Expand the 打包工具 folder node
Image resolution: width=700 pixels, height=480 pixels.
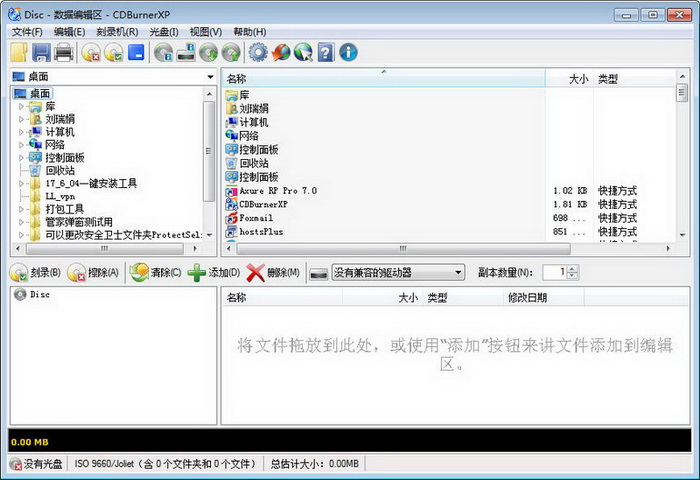[x=21, y=209]
